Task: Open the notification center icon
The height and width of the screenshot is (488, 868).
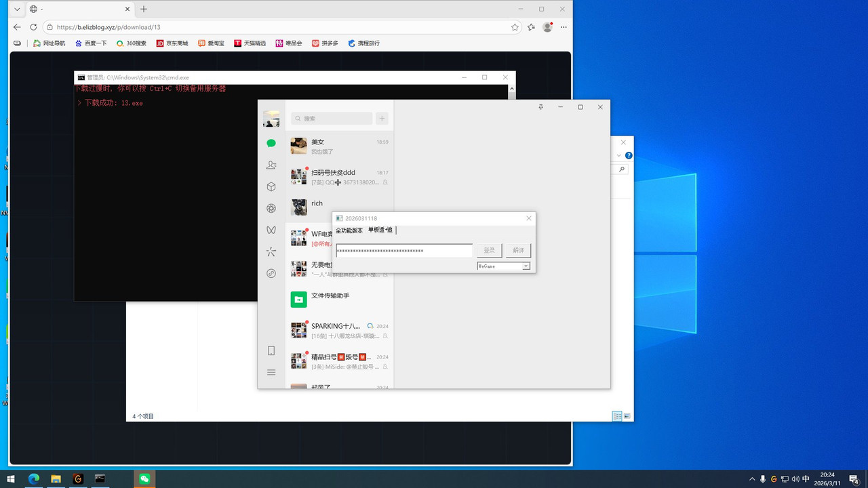Action: click(x=854, y=479)
